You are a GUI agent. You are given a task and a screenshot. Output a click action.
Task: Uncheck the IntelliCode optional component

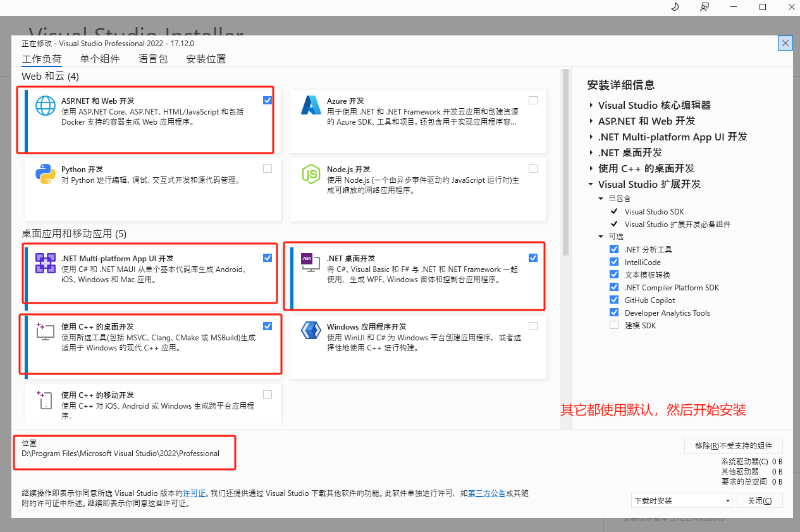[x=614, y=262]
